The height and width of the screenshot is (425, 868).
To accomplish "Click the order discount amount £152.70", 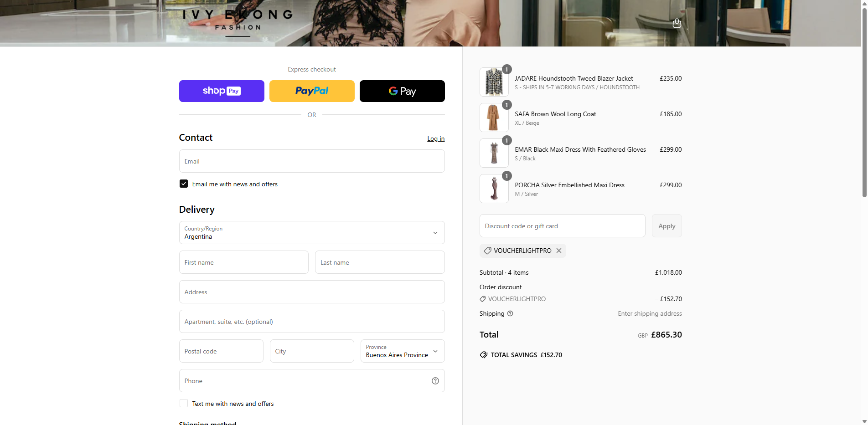I will point(668,299).
